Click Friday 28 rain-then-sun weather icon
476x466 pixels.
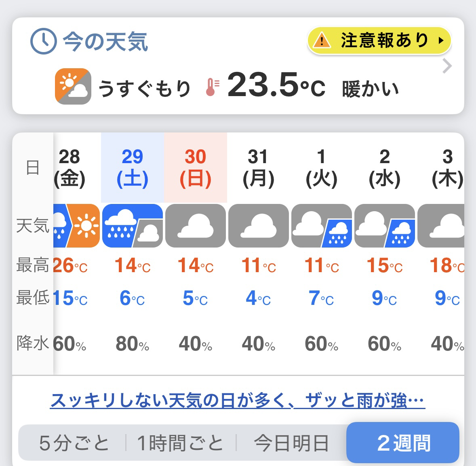point(77,226)
